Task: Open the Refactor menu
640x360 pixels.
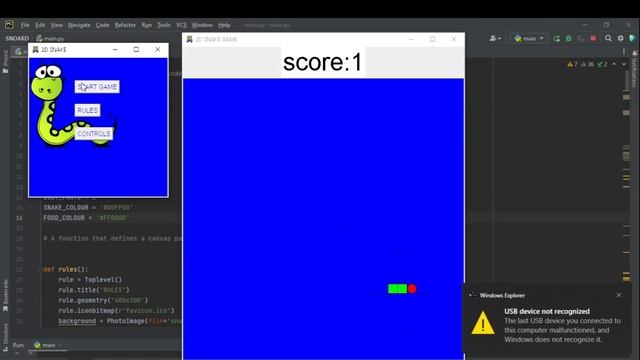Action: click(125, 25)
